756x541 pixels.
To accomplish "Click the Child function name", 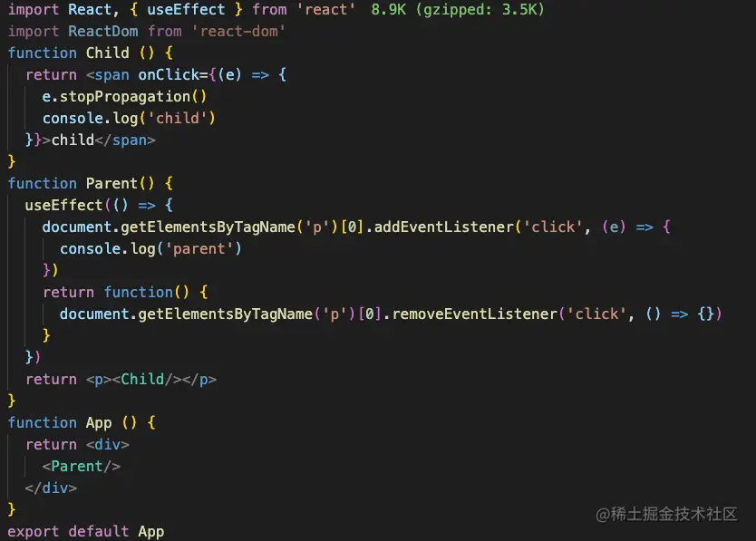I will (x=108, y=53).
